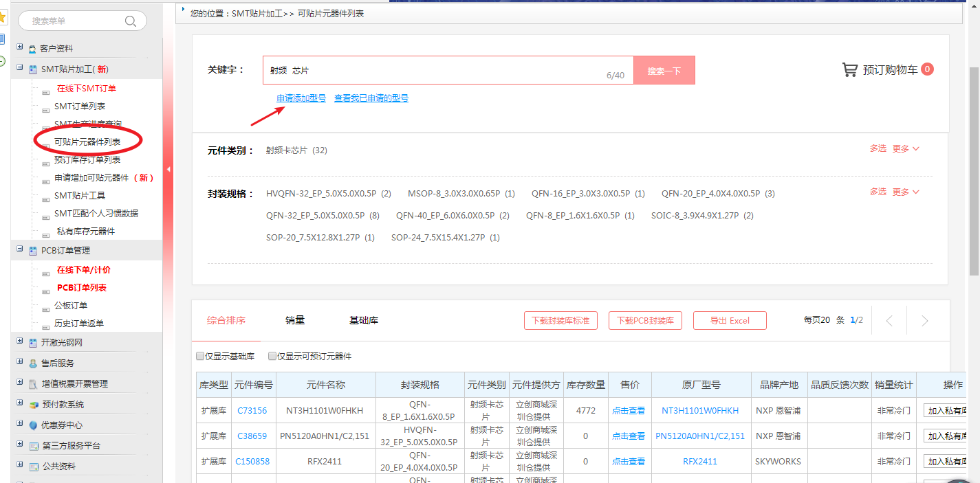Expand 更多 in the 元件类别 row
Viewport: 980px width, 483px height.
906,148
